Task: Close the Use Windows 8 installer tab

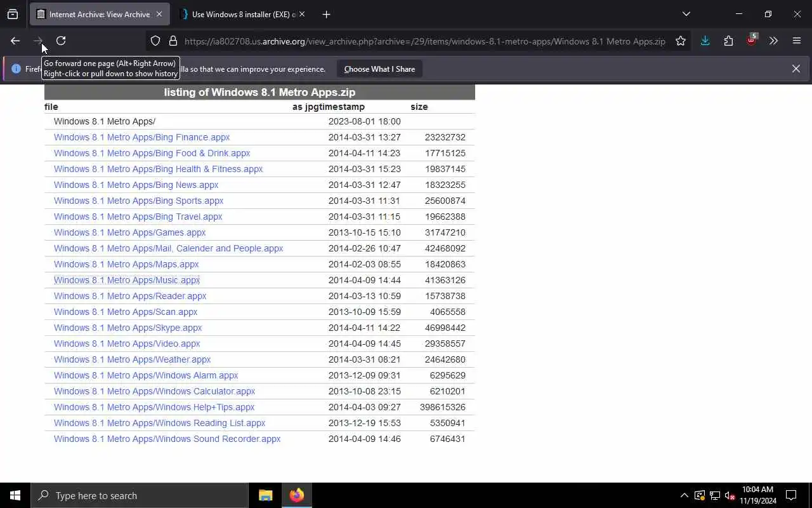Action: (x=302, y=14)
